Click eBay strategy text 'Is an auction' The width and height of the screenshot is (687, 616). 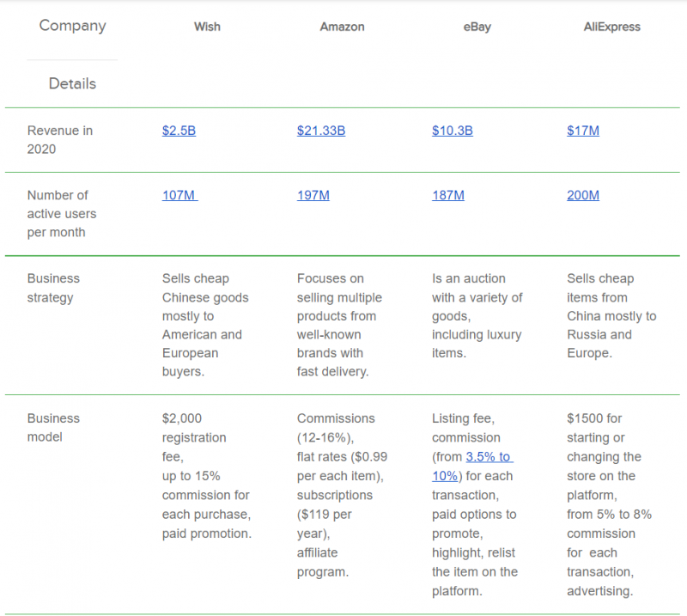(468, 278)
